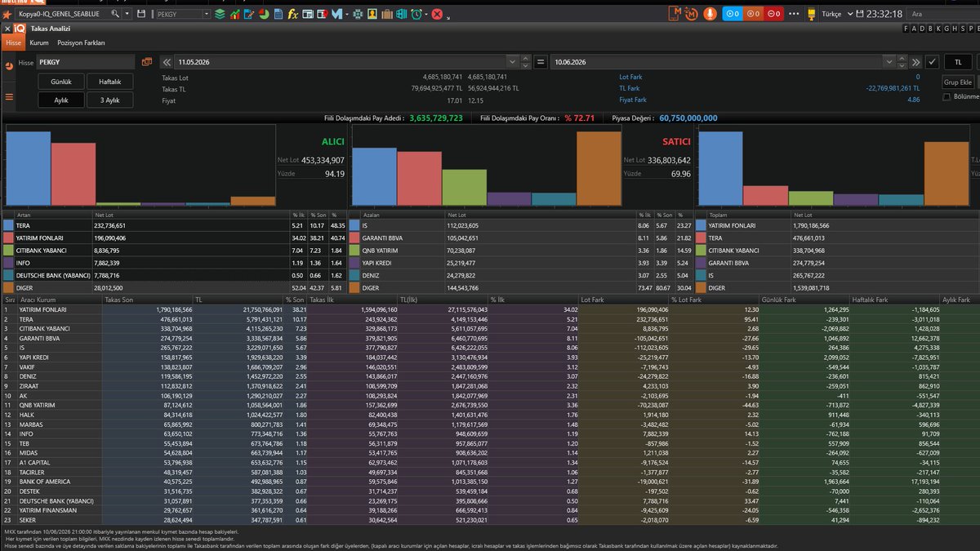
Task: Click the equals sign date sync button
Action: (541, 61)
